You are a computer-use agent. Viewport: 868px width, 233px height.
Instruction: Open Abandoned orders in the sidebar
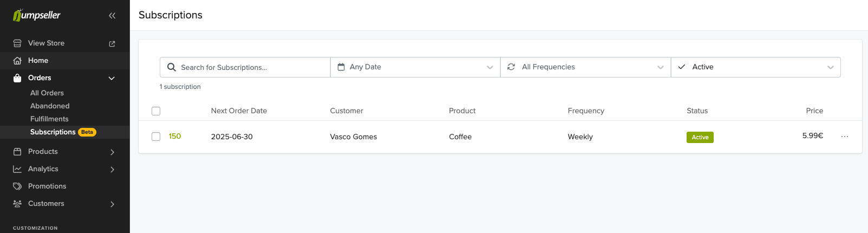pyautogui.click(x=50, y=106)
